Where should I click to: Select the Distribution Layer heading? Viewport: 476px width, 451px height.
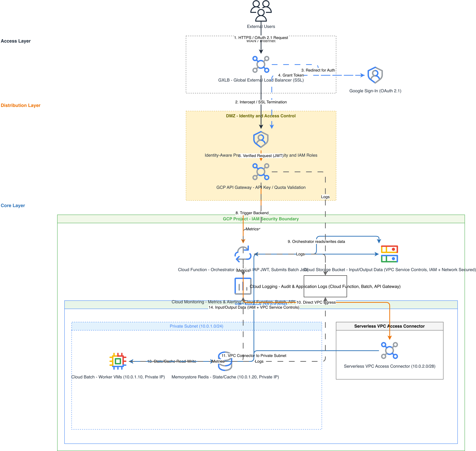[x=20, y=105]
